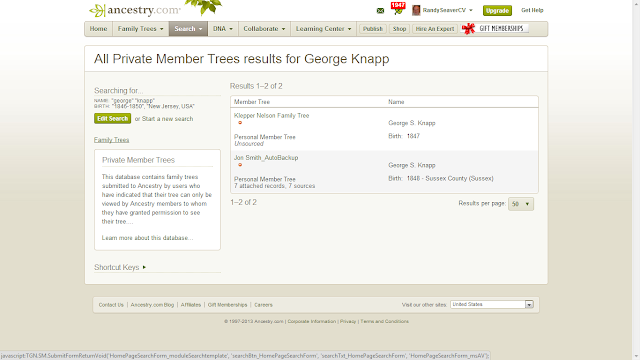Image resolution: width=640 pixels, height=360 pixels.
Task: Click the browser vertical scrollbar
Action: [x=636, y=180]
